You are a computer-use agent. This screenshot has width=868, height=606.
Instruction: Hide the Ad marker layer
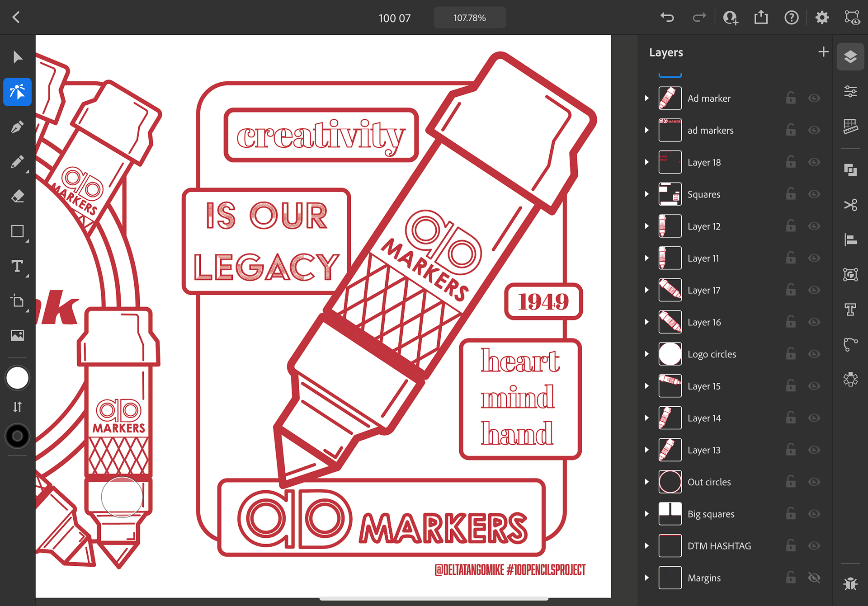coord(814,98)
